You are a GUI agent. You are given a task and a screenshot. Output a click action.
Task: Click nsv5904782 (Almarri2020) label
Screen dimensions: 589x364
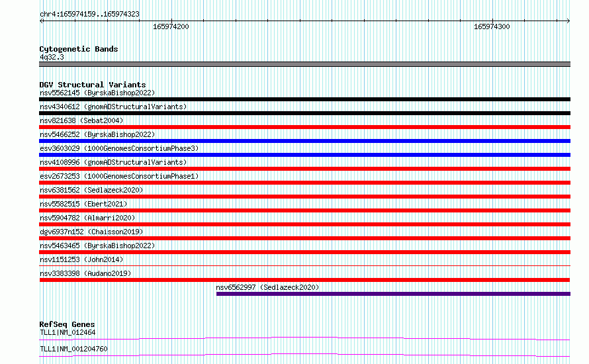point(87,218)
